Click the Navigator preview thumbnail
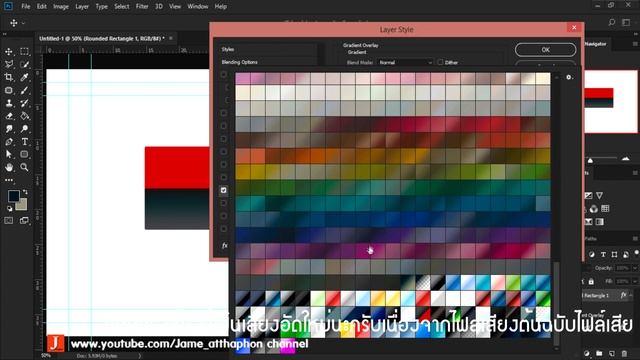Image resolution: width=640 pixels, height=360 pixels. tap(611, 101)
